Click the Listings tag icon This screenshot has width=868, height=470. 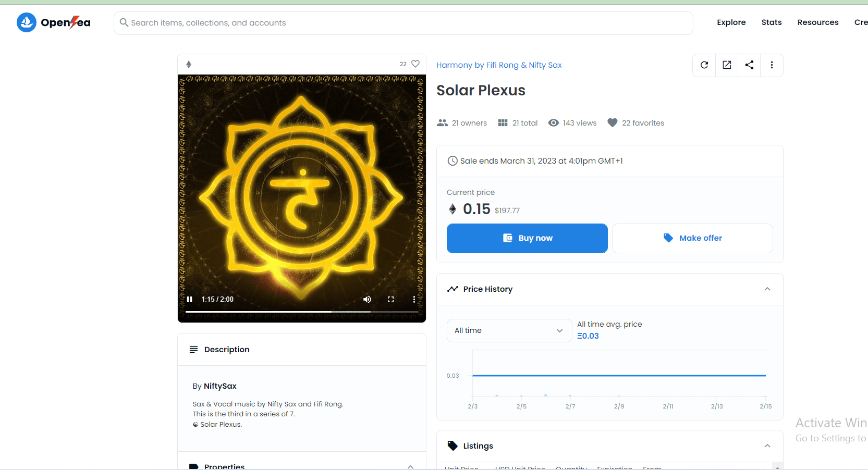click(453, 446)
